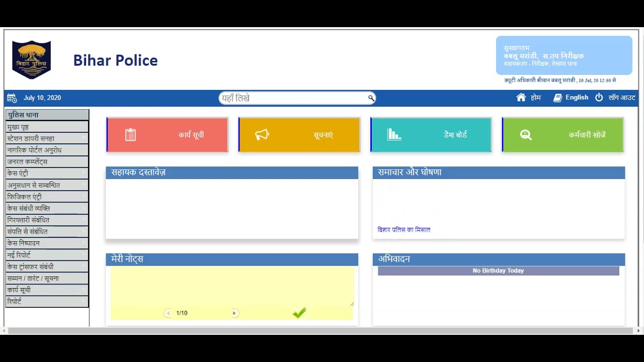The image size is (644, 362).
Task: Click the July 10, 2020 date text
Action: pyautogui.click(x=42, y=98)
